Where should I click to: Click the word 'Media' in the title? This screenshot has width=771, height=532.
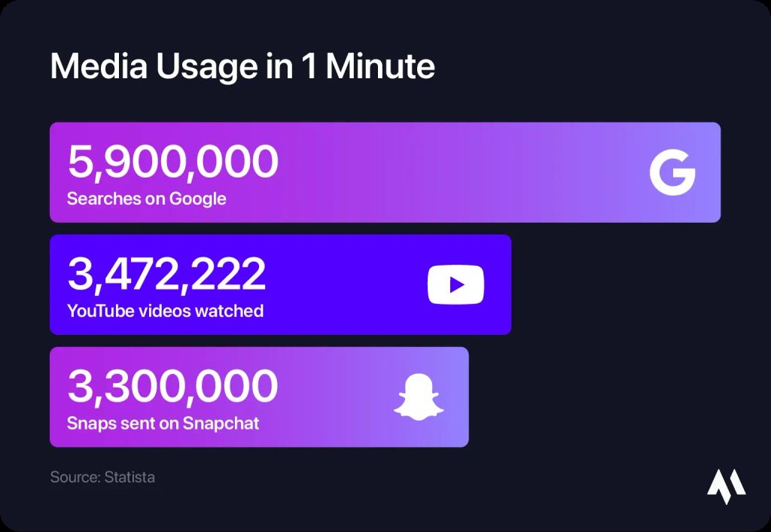click(99, 67)
